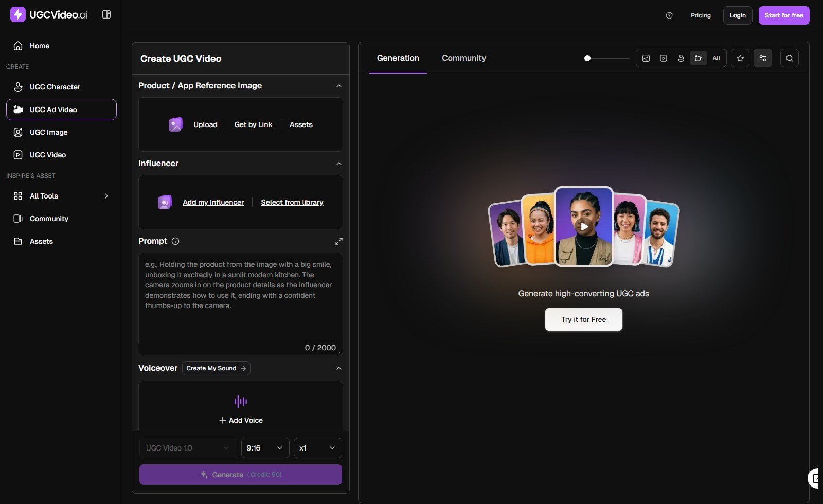Show prompt info tooltip icon
Image resolution: width=823 pixels, height=504 pixels.
(x=175, y=241)
